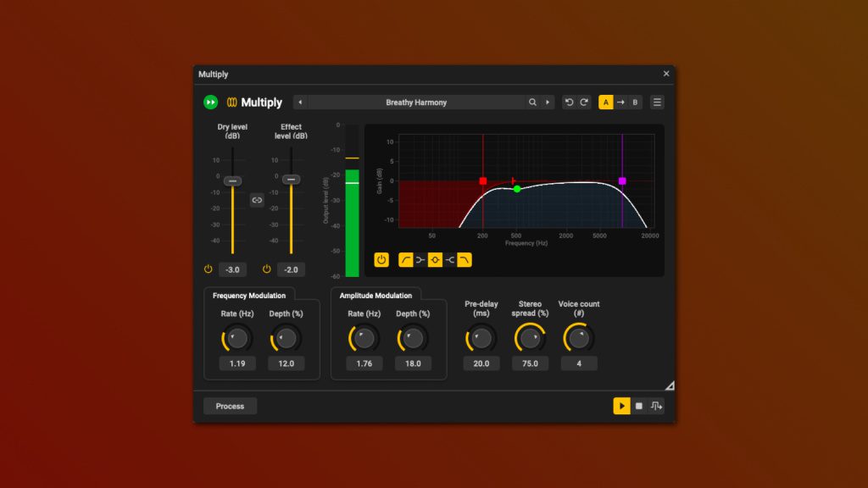Toggle link between dry and effect levels
This screenshot has width=868, height=488.
257,200
